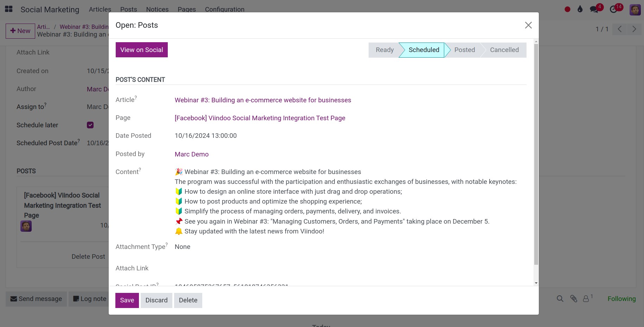Click the author avatar in post card
Screen dimensions: 644x327
coord(26,226)
